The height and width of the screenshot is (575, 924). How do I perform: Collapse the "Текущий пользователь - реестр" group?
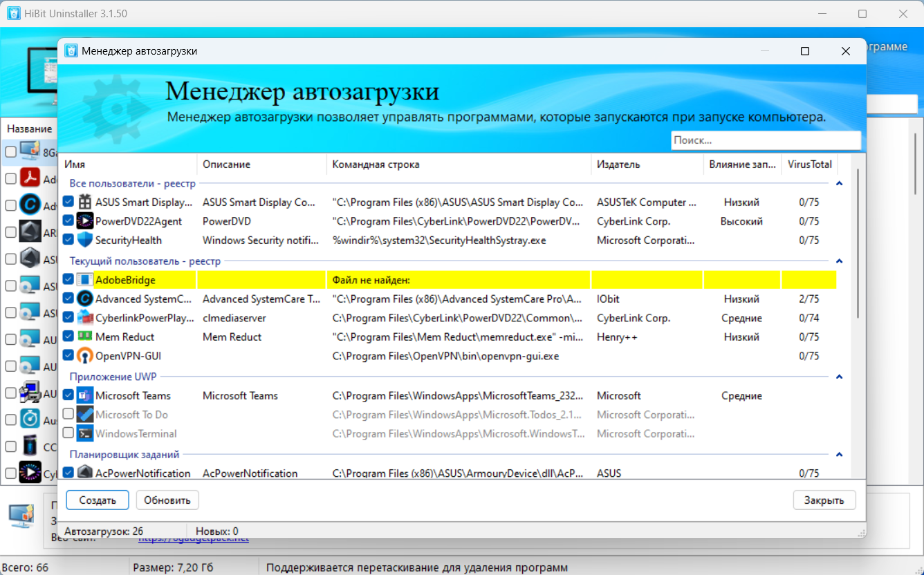pyautogui.click(x=839, y=261)
